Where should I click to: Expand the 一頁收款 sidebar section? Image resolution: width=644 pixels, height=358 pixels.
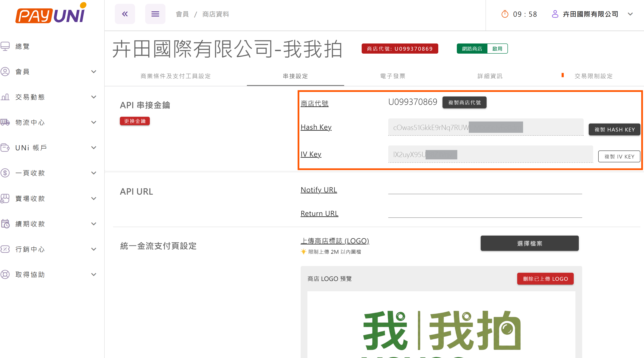(94, 173)
